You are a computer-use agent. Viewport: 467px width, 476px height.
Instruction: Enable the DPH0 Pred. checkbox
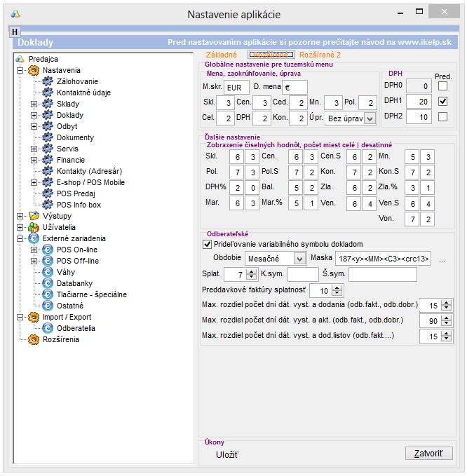[442, 86]
